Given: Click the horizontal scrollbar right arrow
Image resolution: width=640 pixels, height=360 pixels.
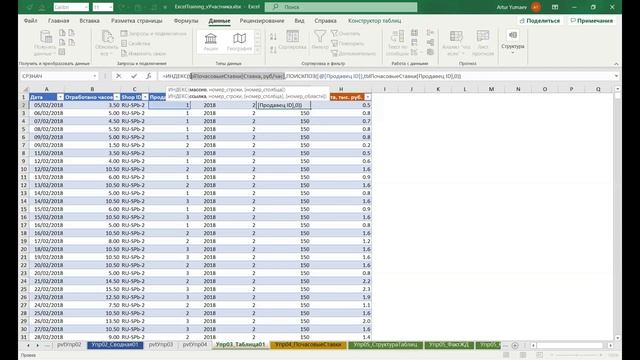Looking at the screenshot, I should pyautogui.click(x=610, y=345).
